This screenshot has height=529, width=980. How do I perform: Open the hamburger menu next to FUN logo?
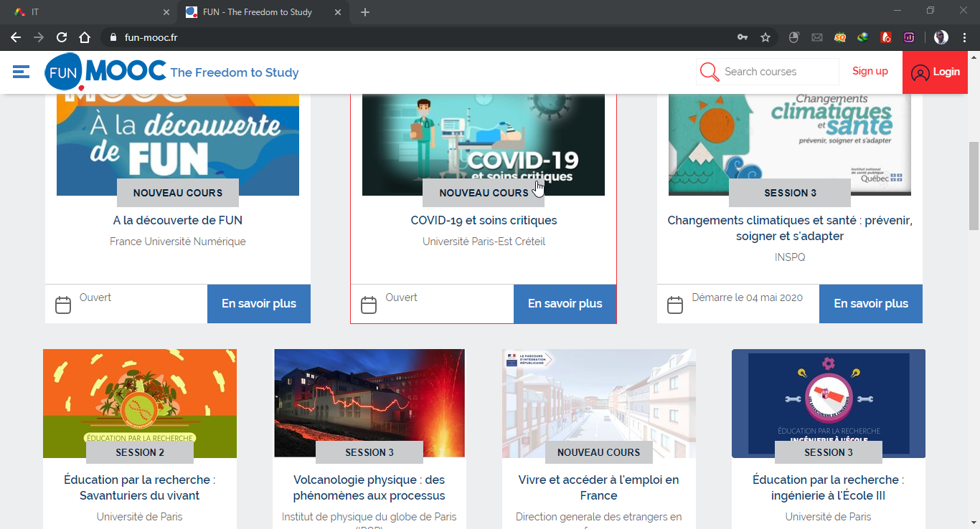(21, 72)
